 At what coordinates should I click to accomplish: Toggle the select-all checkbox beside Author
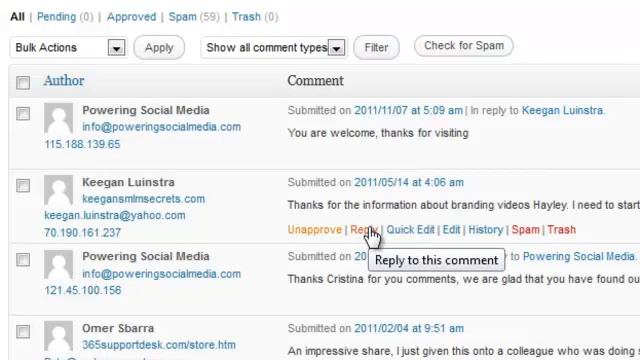click(x=23, y=82)
